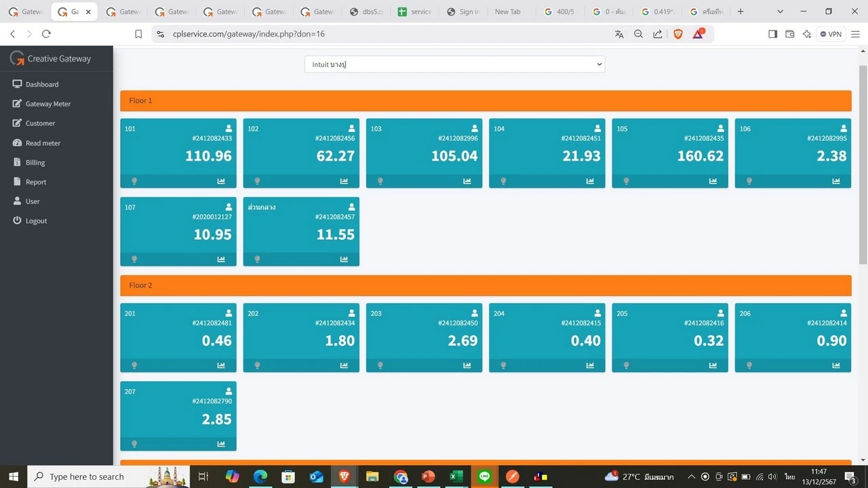Toggle the light bulb on ส่วนกลาง card

pos(257,259)
